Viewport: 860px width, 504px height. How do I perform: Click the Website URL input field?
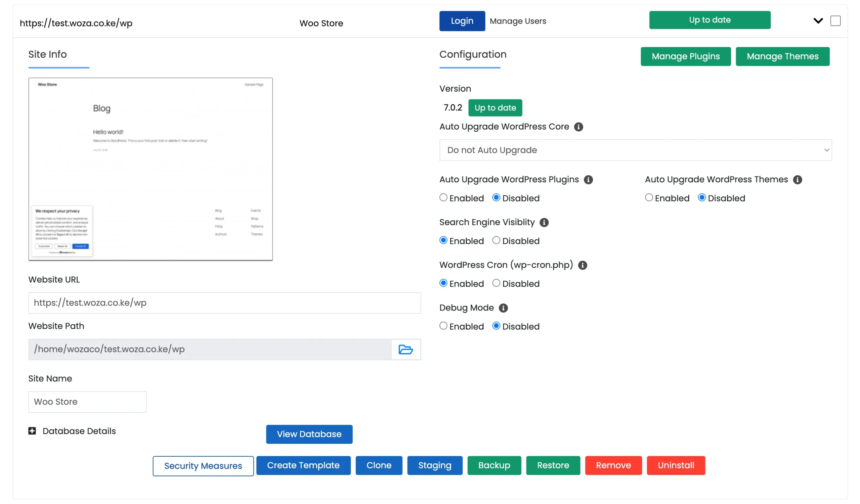click(x=224, y=303)
